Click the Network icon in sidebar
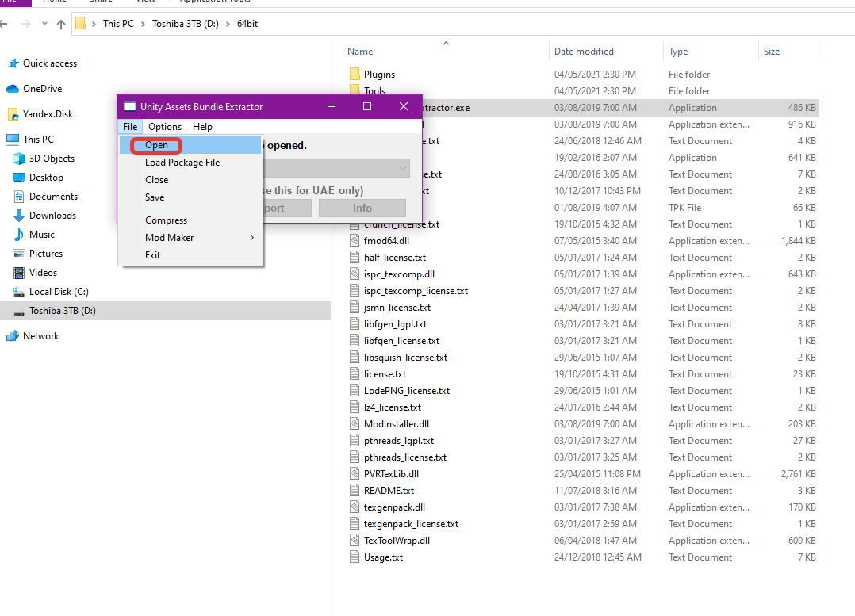The width and height of the screenshot is (855, 616). (x=13, y=336)
